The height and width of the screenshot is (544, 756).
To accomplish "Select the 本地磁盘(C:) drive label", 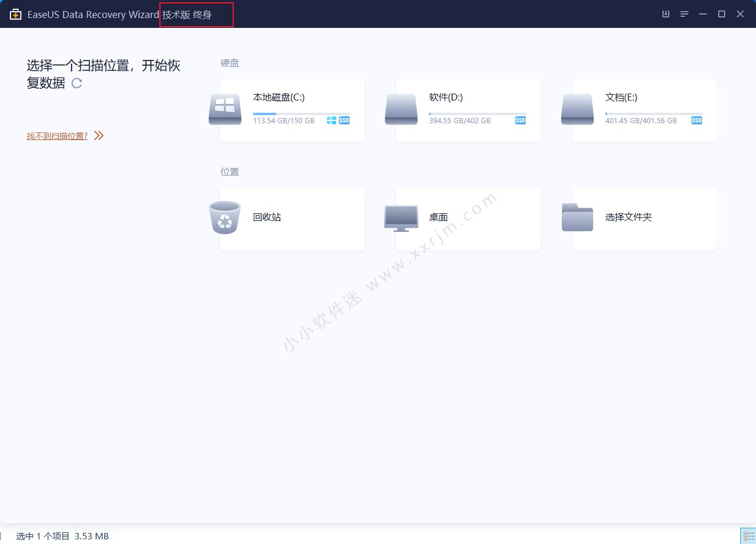I will tap(279, 97).
